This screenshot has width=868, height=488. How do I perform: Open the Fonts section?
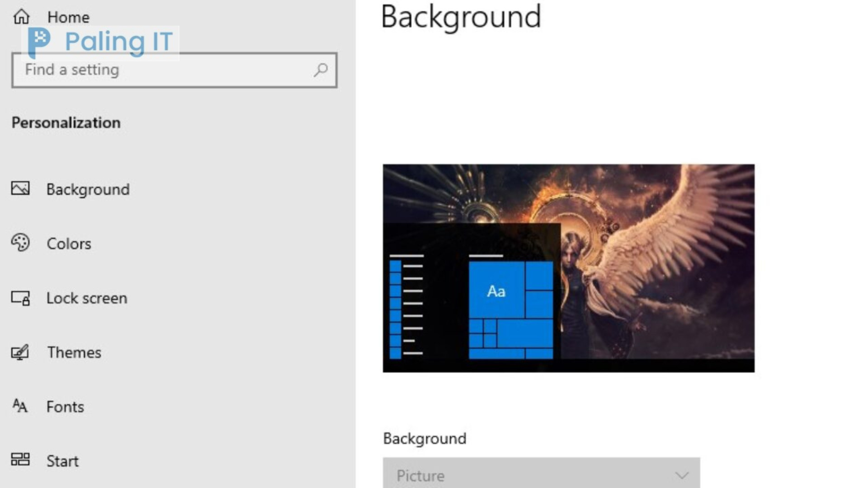pos(65,407)
